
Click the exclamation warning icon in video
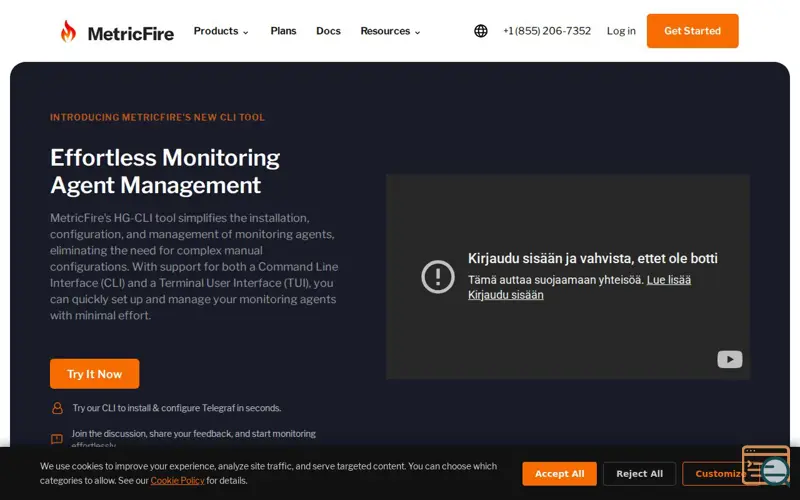pyautogui.click(x=438, y=277)
